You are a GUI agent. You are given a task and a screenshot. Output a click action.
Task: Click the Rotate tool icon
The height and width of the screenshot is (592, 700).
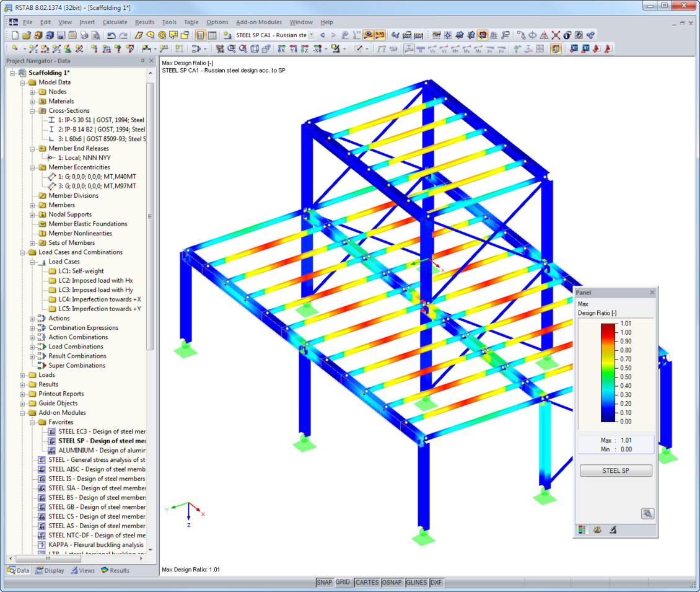[533, 35]
